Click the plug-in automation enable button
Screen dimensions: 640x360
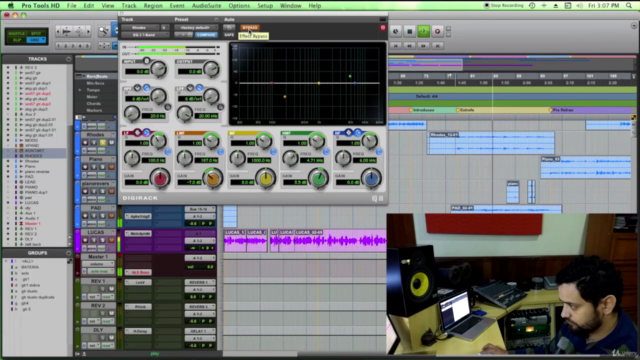pyautogui.click(x=229, y=27)
